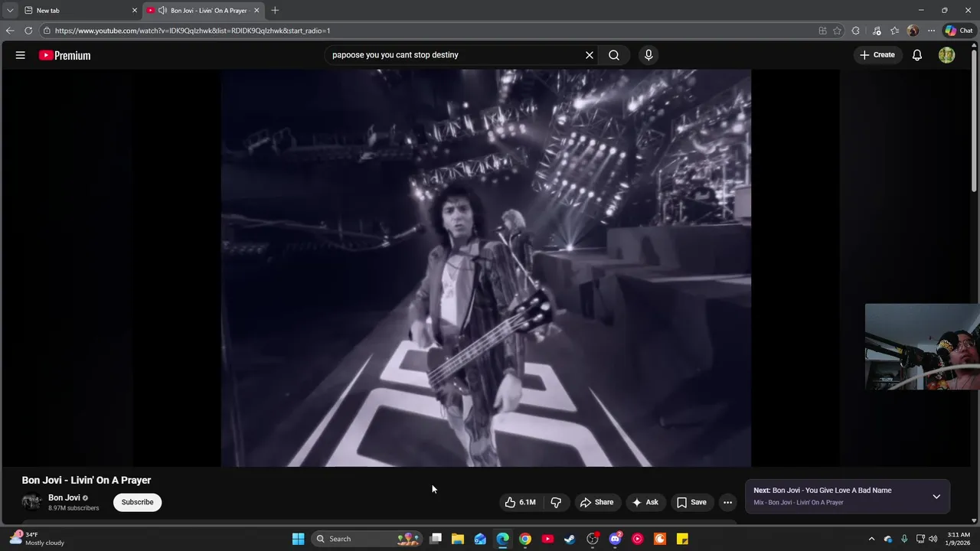Expand the Mix playlist queue panel
Screen dimensions: 980x551
point(936,497)
